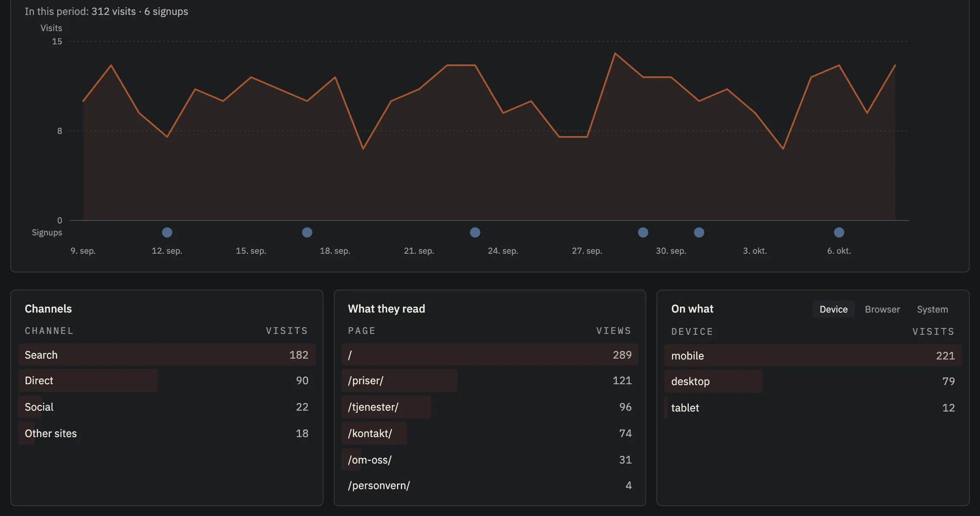
Task: Open the / homepage row
Action: [490, 355]
